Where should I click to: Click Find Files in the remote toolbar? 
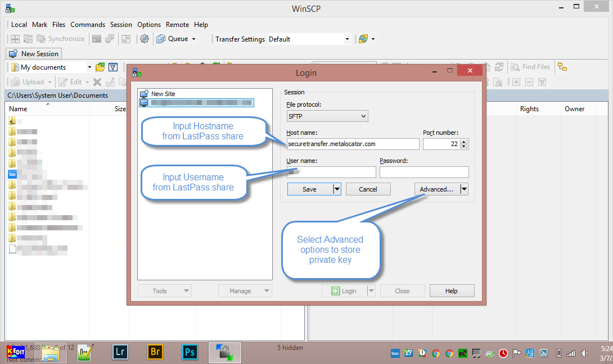tap(530, 67)
